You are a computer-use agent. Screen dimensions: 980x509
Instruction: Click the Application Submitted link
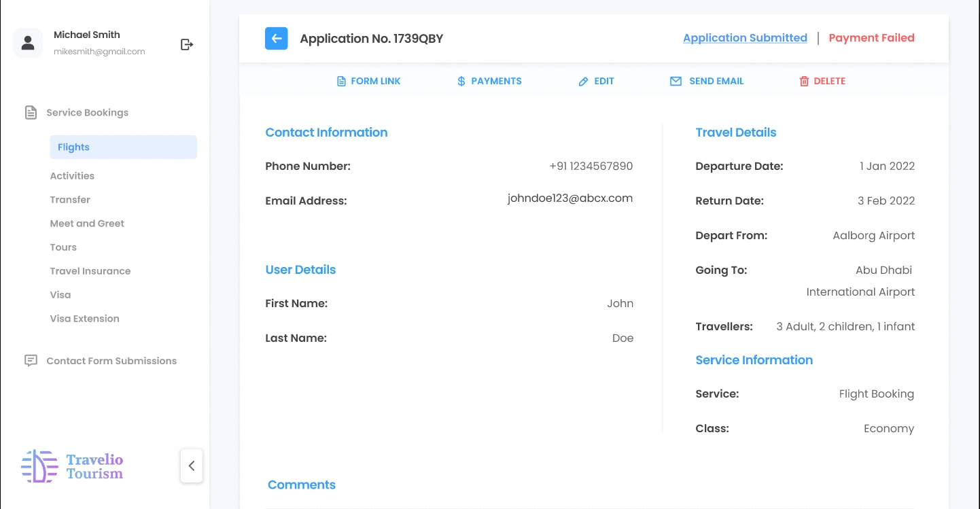point(745,38)
